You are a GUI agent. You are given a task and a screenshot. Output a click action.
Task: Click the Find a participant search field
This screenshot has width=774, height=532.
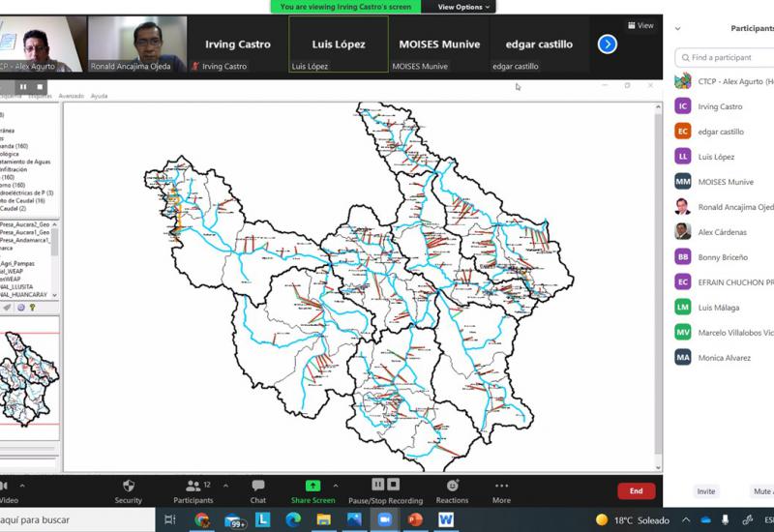pyautogui.click(x=728, y=57)
